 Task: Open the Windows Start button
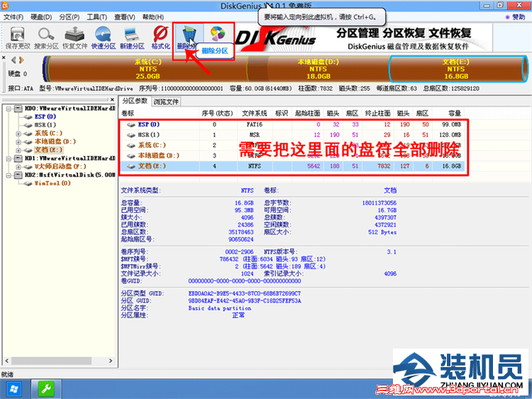click(13, 389)
